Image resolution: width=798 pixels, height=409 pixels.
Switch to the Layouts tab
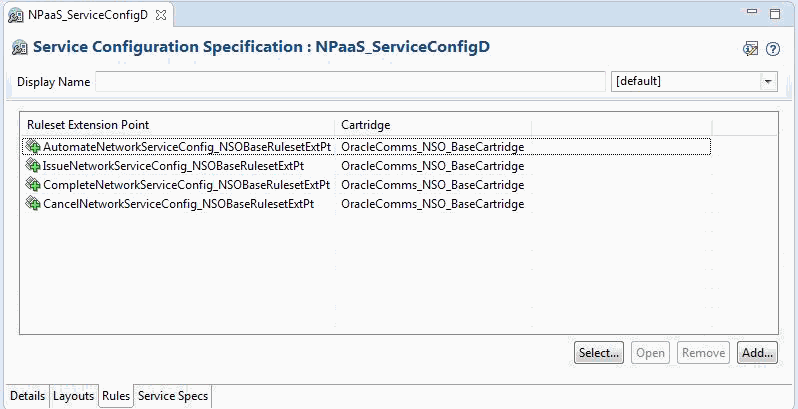click(x=73, y=396)
